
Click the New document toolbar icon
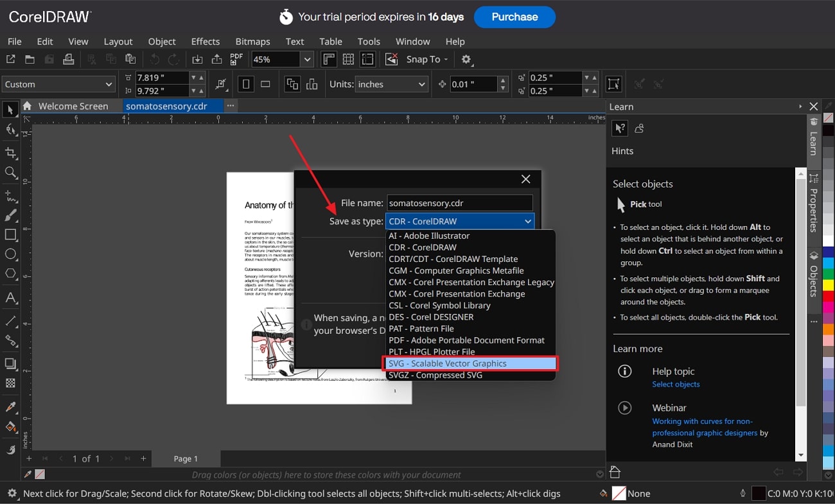tap(10, 59)
